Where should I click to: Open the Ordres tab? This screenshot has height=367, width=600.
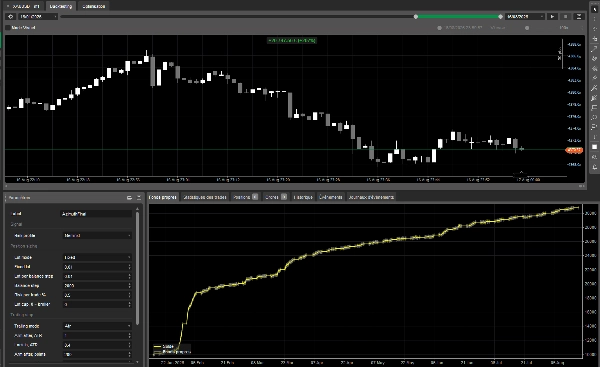(276, 197)
